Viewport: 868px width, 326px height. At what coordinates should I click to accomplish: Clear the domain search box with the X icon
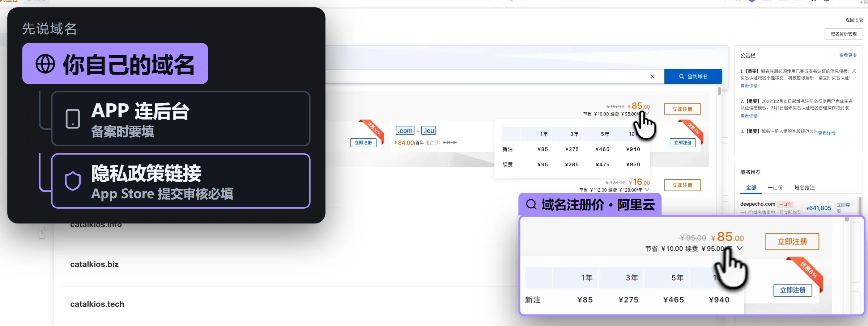(x=652, y=76)
